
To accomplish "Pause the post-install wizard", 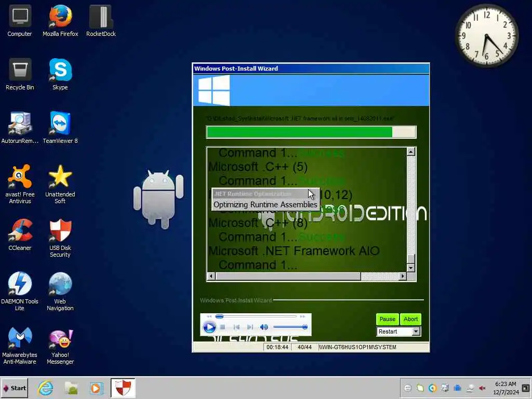I will pyautogui.click(x=387, y=320).
